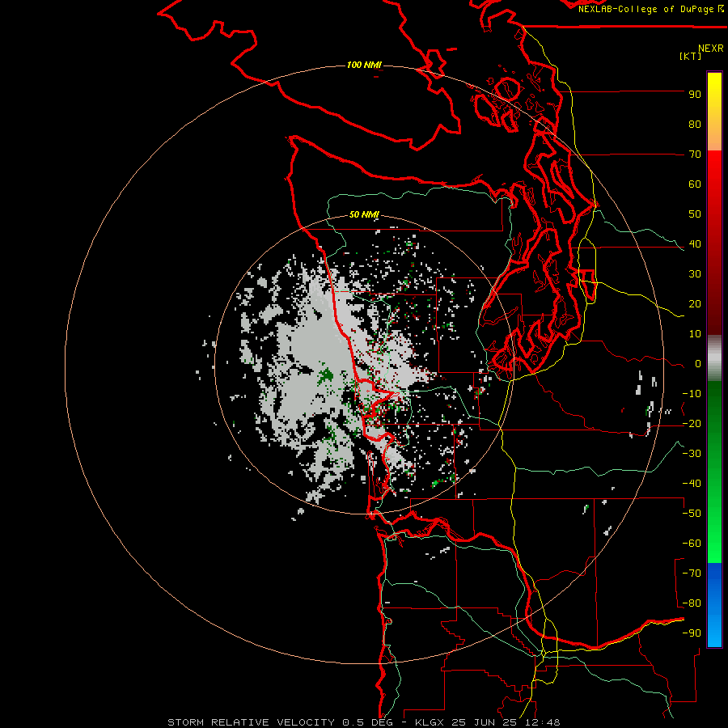728x728 pixels.
Task: Click the NEXR label above the color scale
Action: (x=710, y=49)
